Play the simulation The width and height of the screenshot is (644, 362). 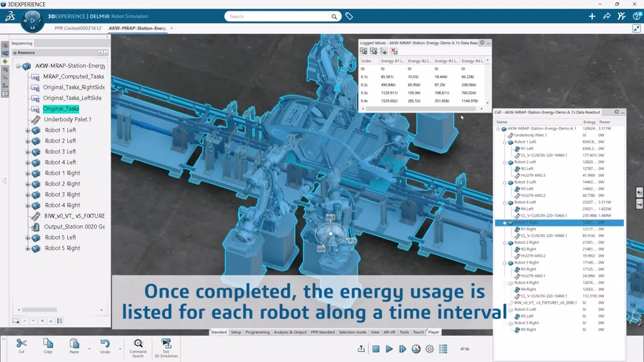389,349
